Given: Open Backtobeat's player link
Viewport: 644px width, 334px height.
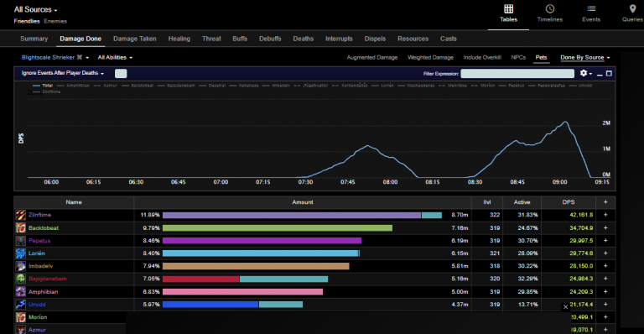Looking at the screenshot, I should pos(44,227).
